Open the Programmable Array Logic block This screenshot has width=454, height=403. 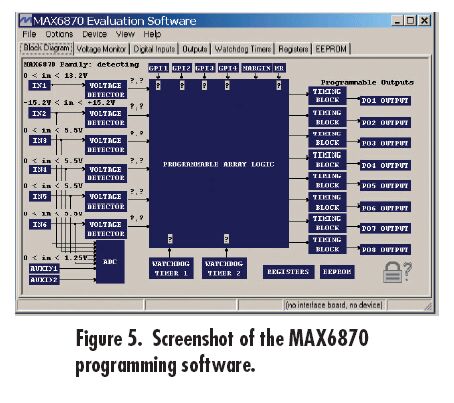click(219, 163)
